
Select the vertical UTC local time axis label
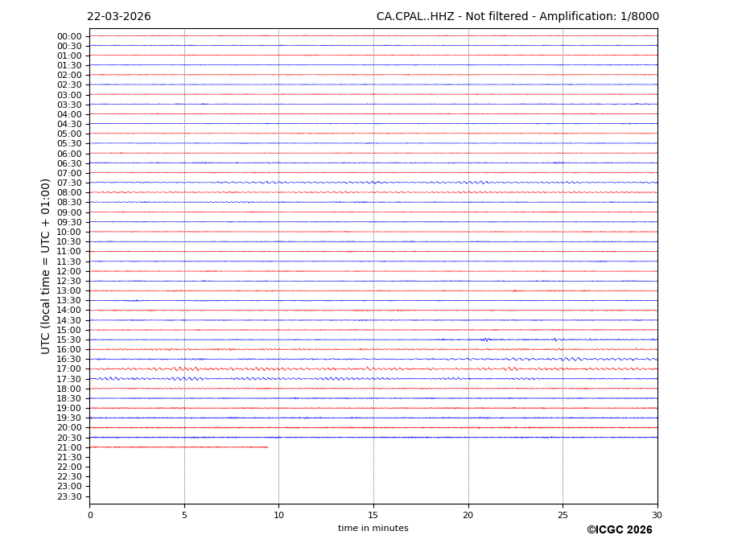[46, 266]
